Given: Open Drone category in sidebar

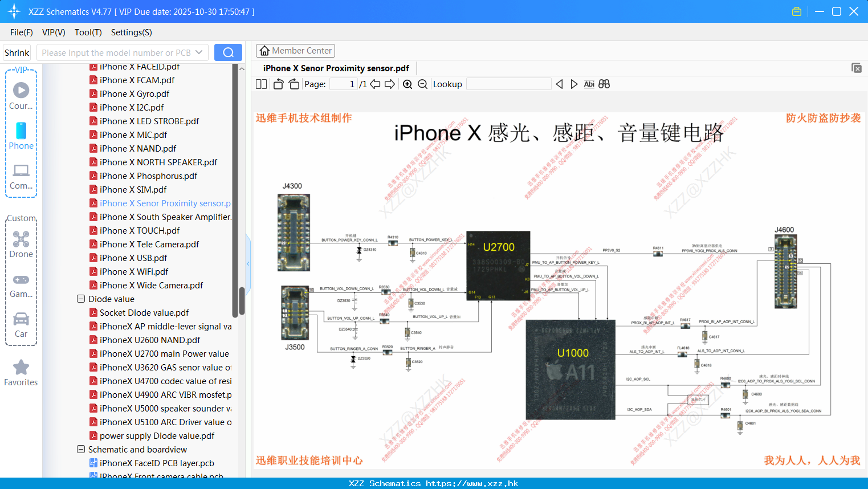Looking at the screenshot, I should [x=21, y=244].
